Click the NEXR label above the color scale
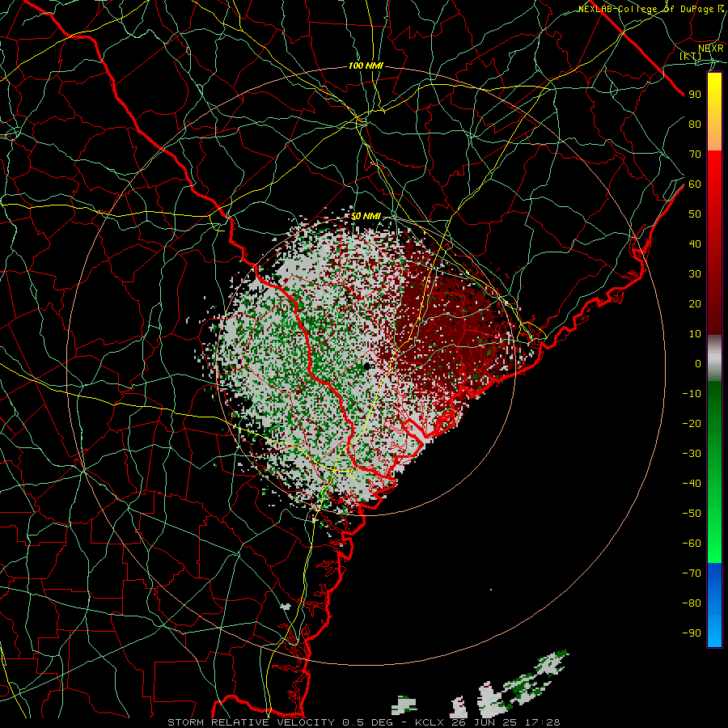This screenshot has width=728, height=728. 710,48
